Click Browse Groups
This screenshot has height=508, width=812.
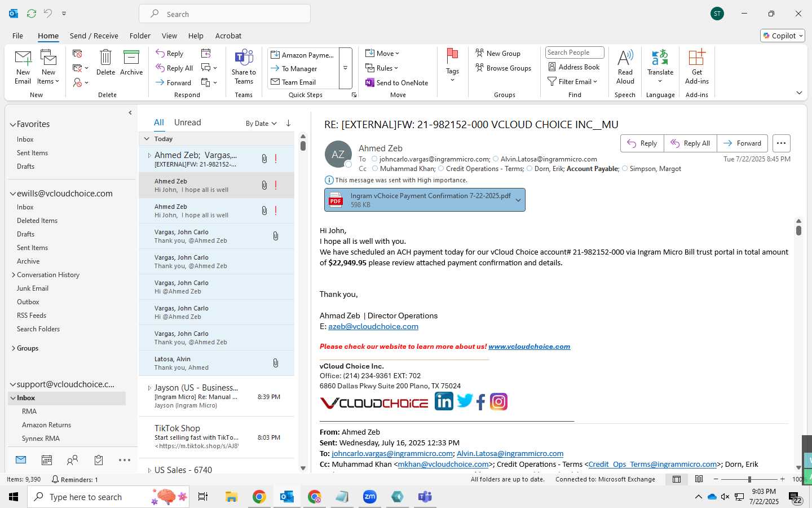click(503, 68)
